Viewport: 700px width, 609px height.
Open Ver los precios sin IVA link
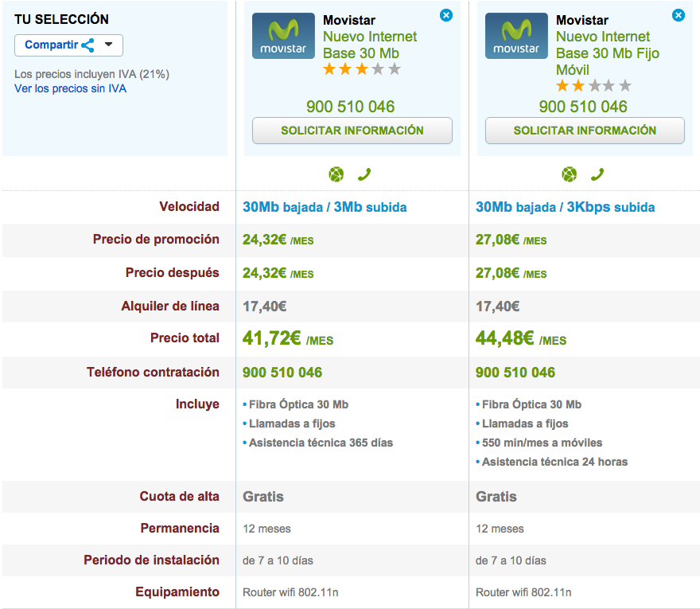point(70,88)
